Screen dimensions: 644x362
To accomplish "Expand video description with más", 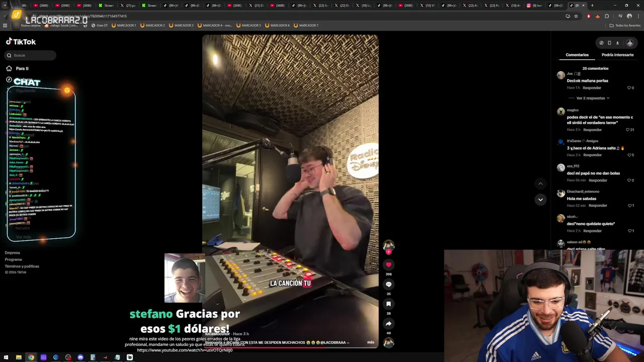I will click(x=371, y=342).
